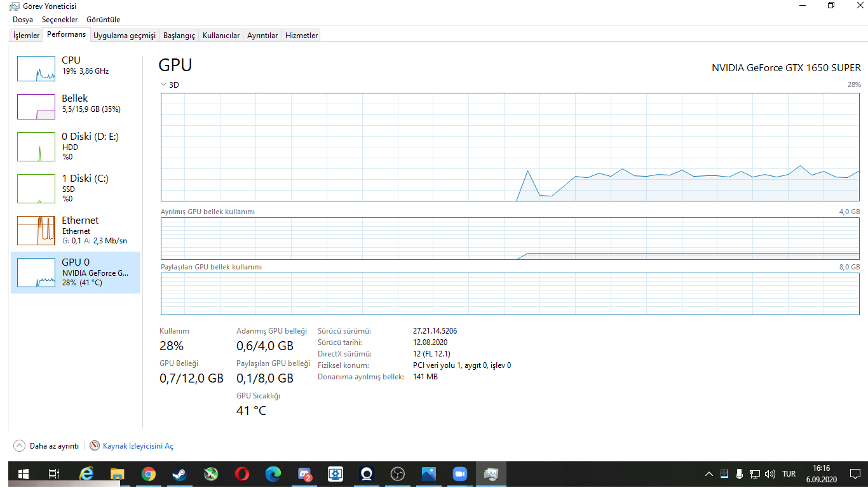The height and width of the screenshot is (488, 868).
Task: Click the Kaynak İzleyicisini Aç link
Action: [138, 446]
